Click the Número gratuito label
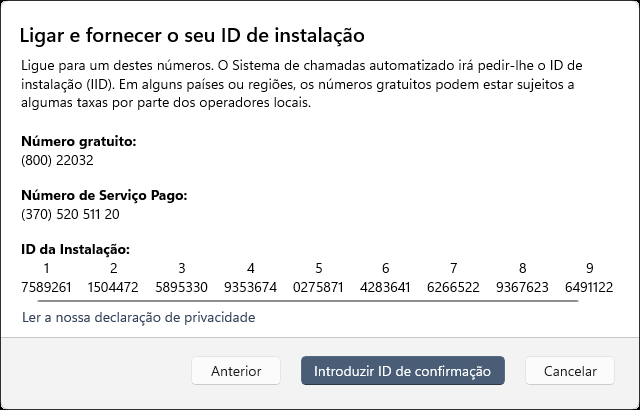Screen dimensions: 640x410 click(78, 142)
